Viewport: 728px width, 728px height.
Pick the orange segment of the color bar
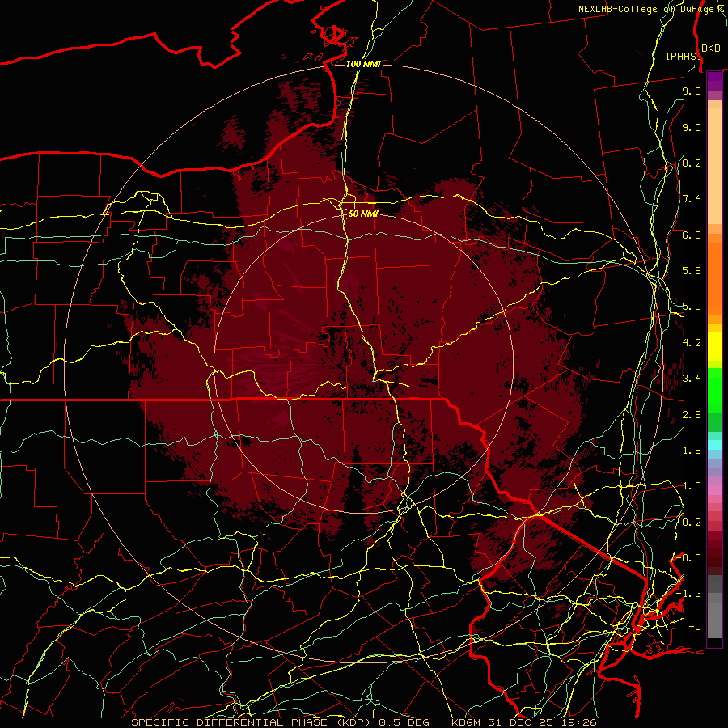tap(714, 278)
